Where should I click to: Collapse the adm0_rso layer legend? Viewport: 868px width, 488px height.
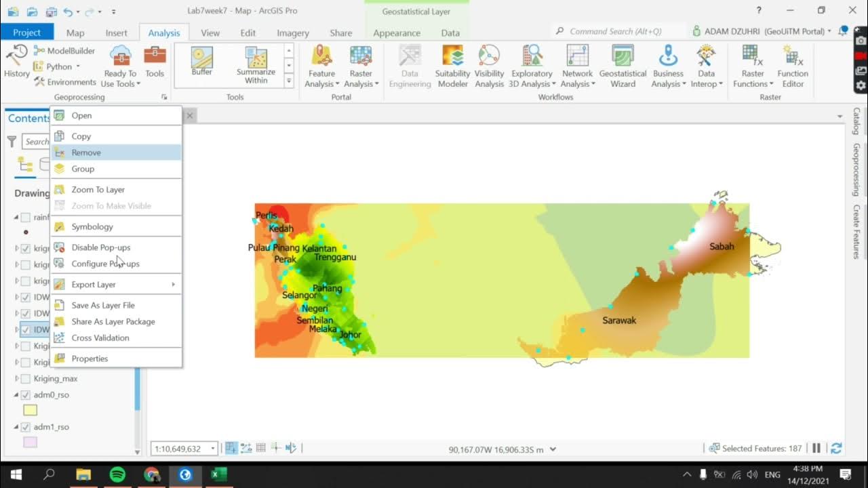17,395
